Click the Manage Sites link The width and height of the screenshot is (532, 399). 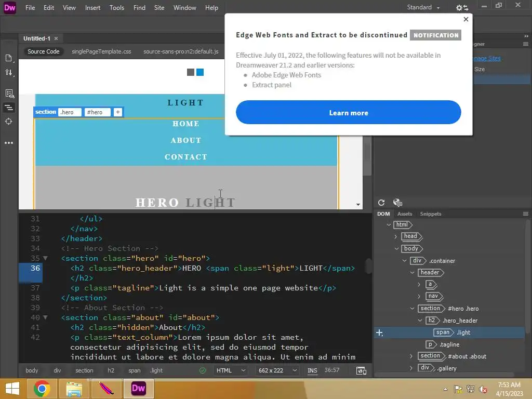[x=487, y=58]
